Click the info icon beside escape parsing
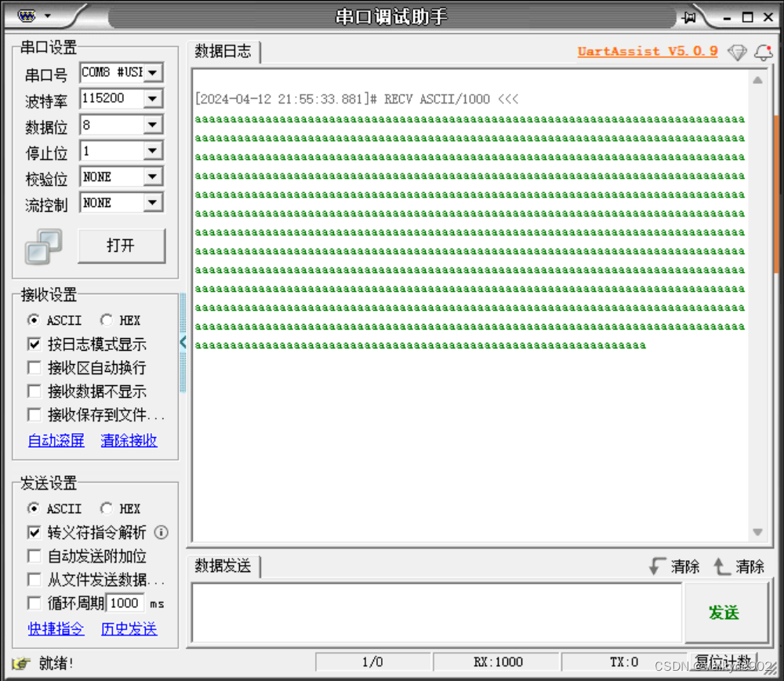The height and width of the screenshot is (681, 784). 161,532
